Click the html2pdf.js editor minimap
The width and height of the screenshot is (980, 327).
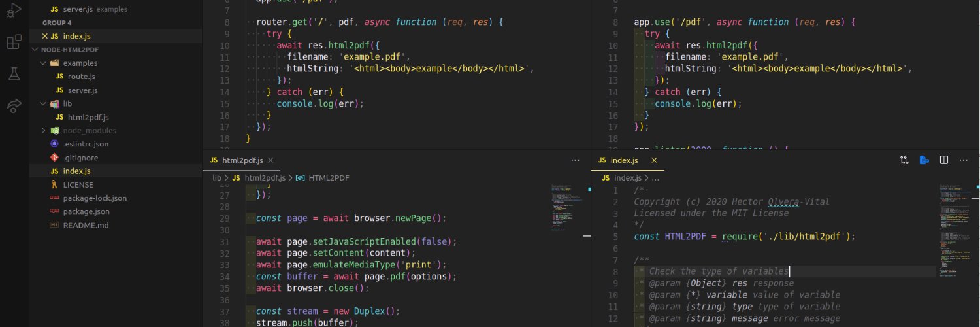566,208
